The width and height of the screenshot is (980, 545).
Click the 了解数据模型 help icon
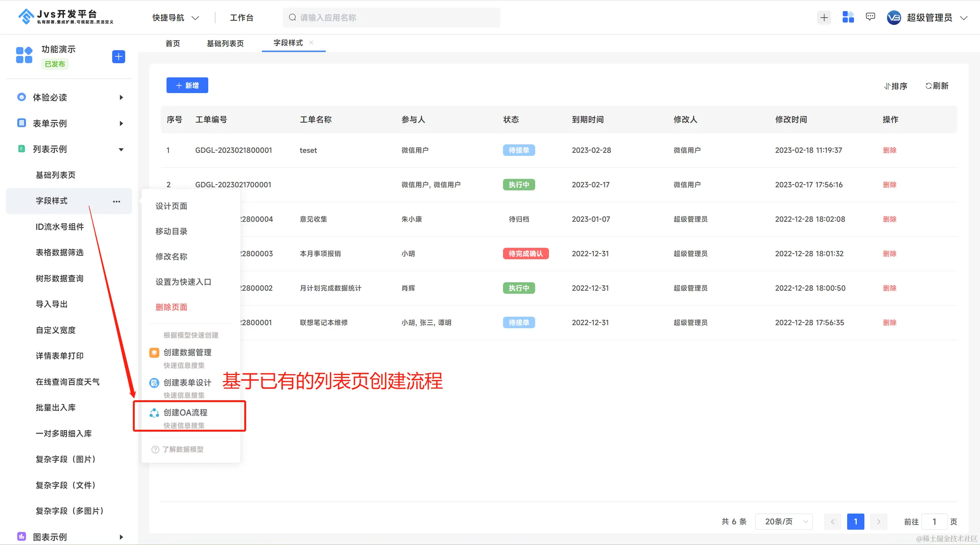(x=155, y=450)
